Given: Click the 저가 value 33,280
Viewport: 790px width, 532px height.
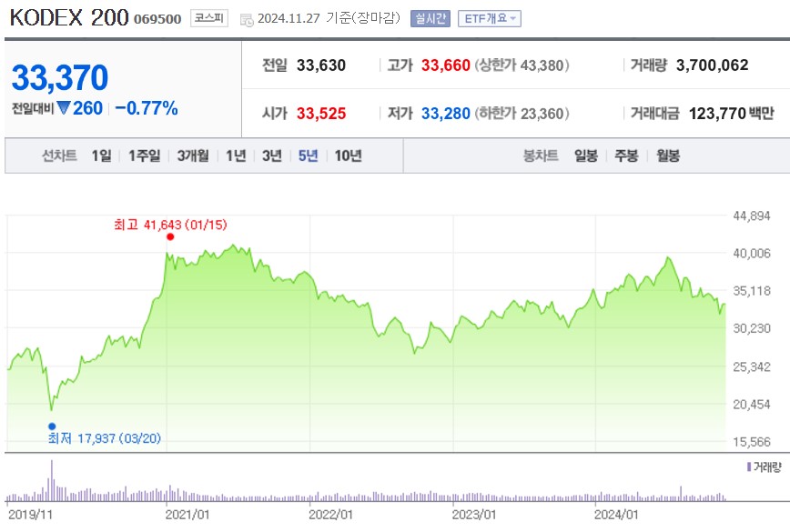Looking at the screenshot, I should [x=446, y=114].
